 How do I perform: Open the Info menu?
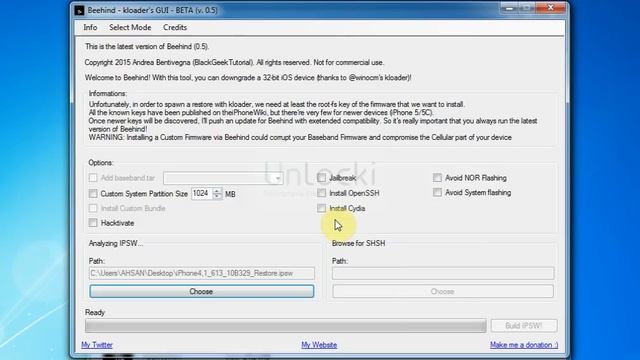click(x=90, y=27)
